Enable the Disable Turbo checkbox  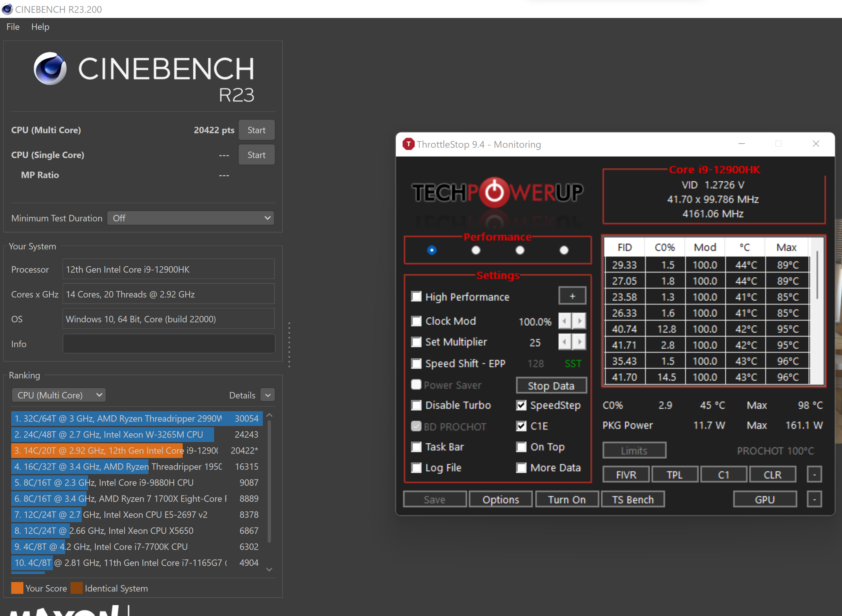[416, 405]
